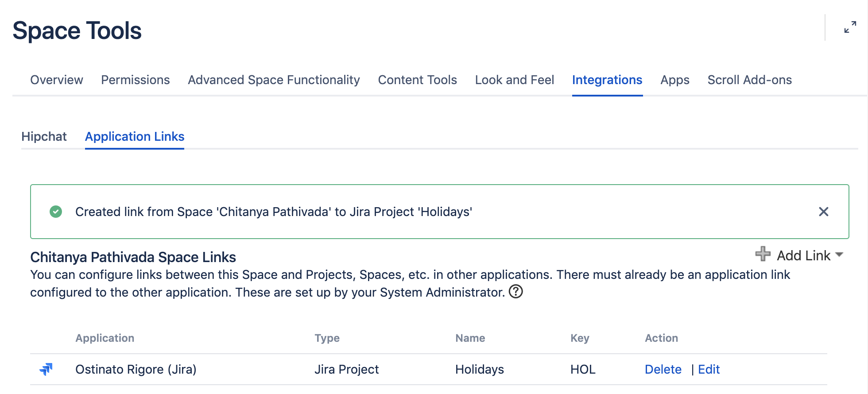The height and width of the screenshot is (394, 868).
Task: Dismiss the created link success message
Action: [x=823, y=212]
